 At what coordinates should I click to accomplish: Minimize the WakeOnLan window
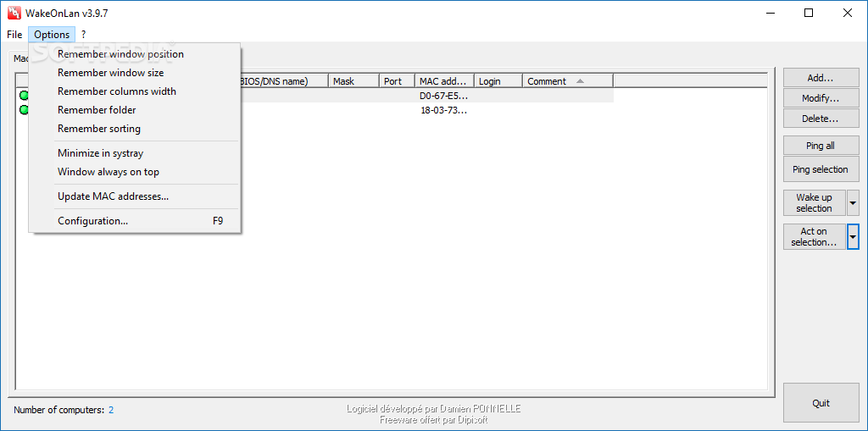[770, 14]
